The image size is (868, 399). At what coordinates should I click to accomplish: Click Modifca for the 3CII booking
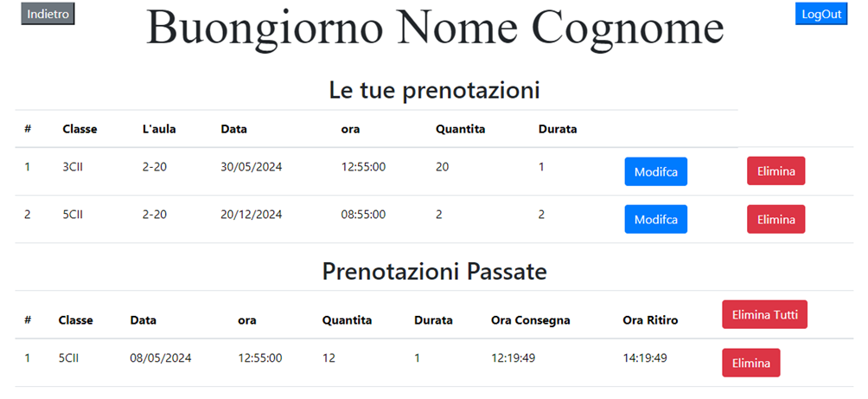point(655,171)
